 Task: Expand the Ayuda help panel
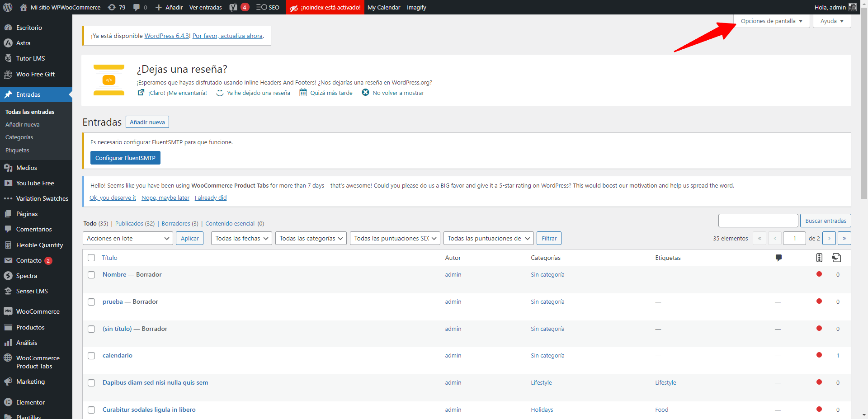pyautogui.click(x=832, y=21)
